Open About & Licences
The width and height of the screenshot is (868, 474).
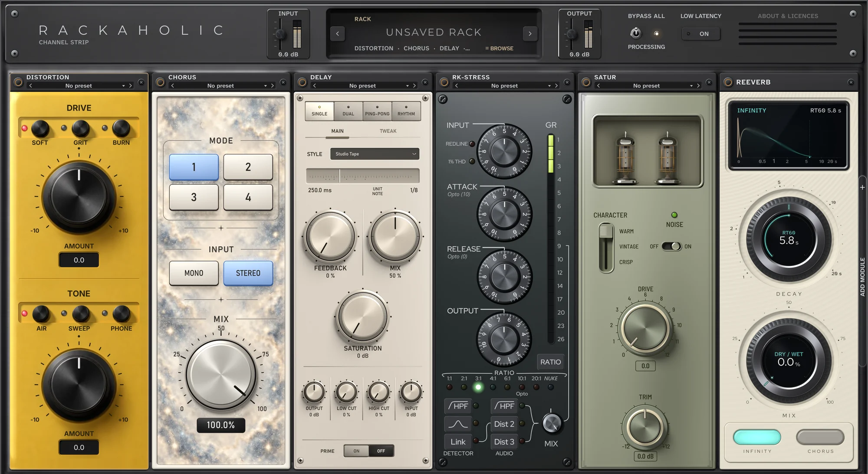coord(788,16)
